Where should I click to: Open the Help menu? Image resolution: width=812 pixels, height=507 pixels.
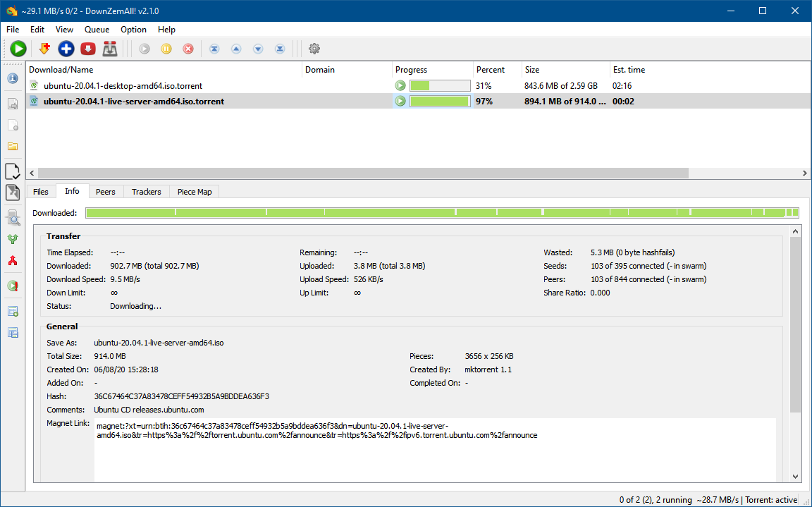(167, 30)
